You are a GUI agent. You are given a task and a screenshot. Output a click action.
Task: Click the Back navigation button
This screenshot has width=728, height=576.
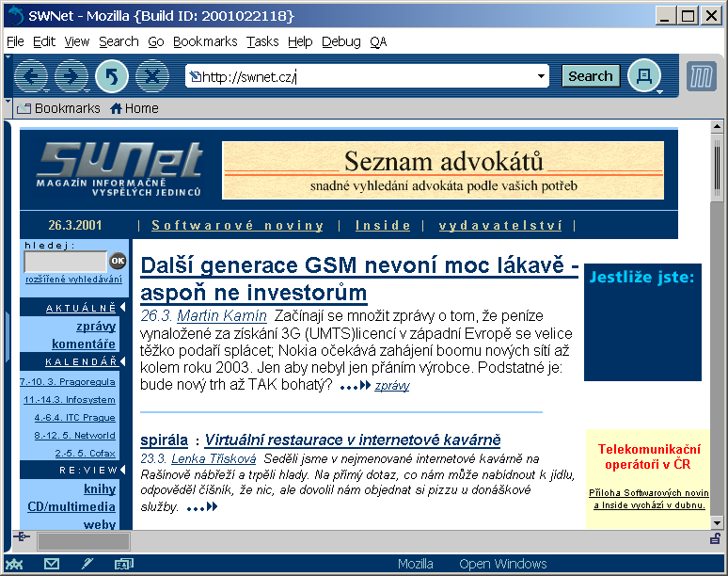coord(30,75)
